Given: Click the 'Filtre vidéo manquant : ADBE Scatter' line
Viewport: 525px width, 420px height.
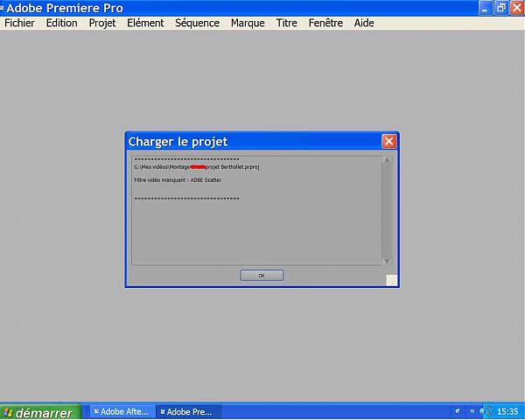Looking at the screenshot, I should coord(178,180).
